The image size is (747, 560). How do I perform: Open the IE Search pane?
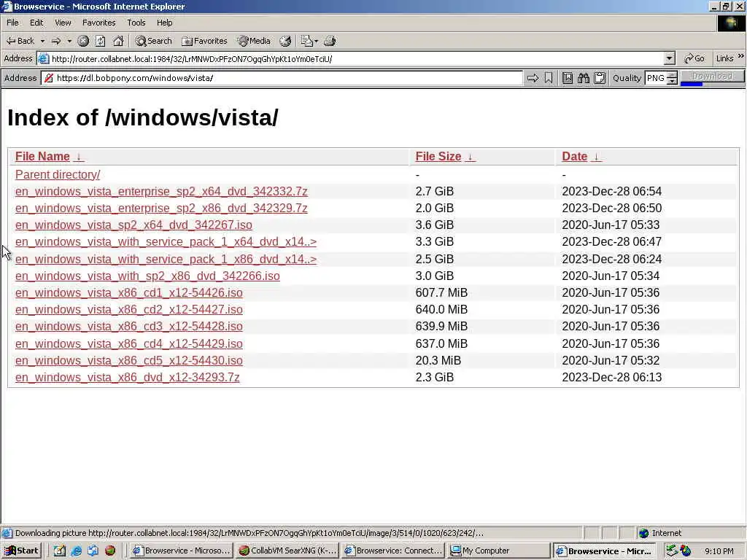point(153,41)
